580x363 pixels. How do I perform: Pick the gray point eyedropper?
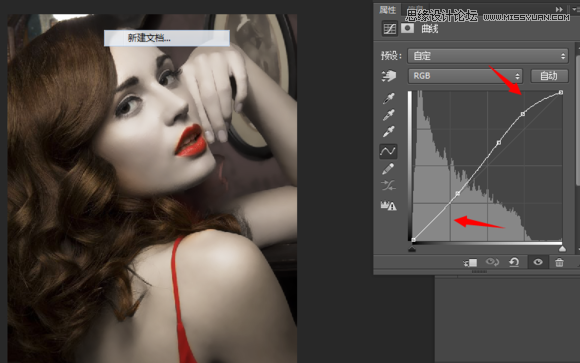point(388,115)
